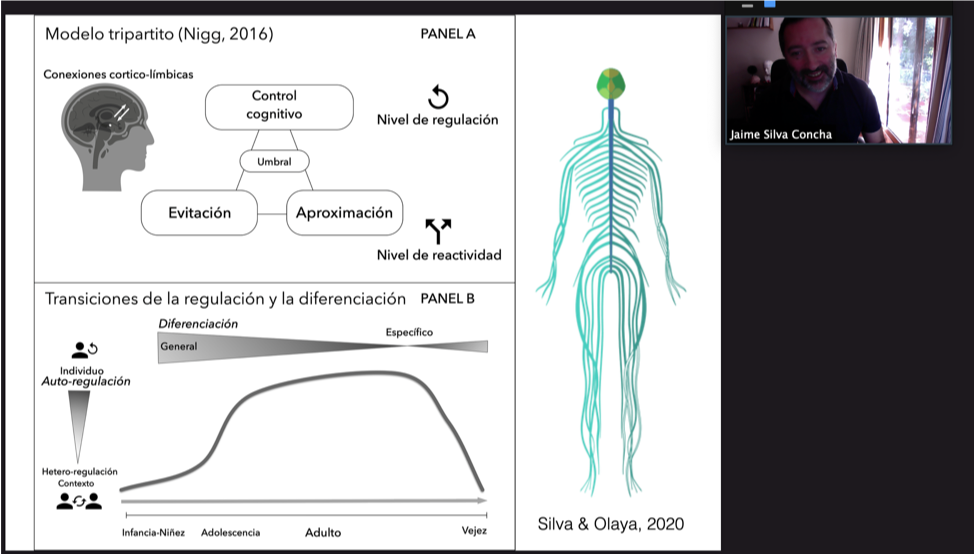The image size is (974, 554).
Task: Click the 'Modelo tripartito (Nigg, 2016)' title
Action: pos(159,34)
